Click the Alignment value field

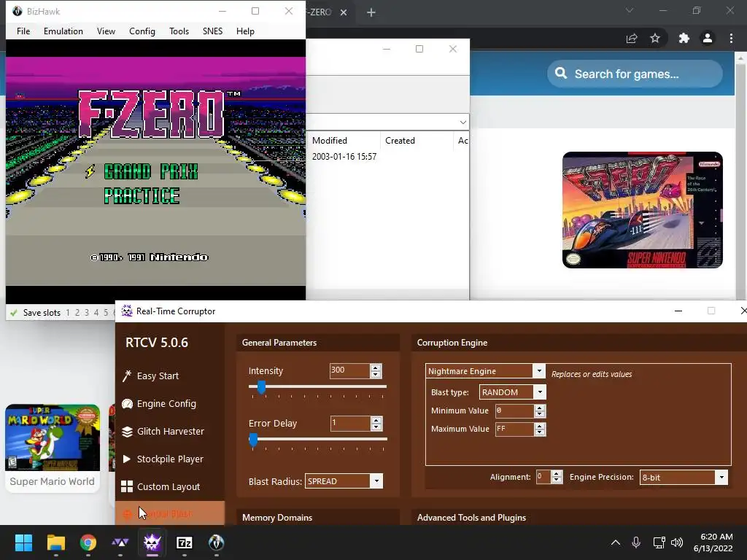pyautogui.click(x=543, y=477)
